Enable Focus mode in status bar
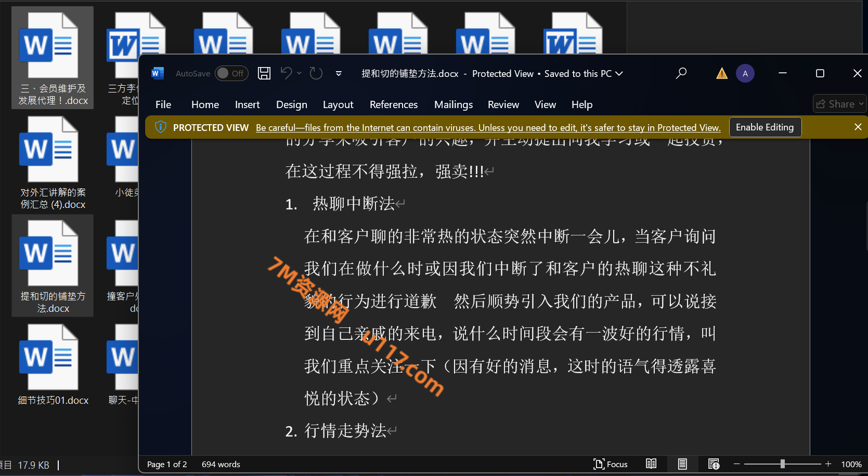This screenshot has width=868, height=476. pos(611,464)
